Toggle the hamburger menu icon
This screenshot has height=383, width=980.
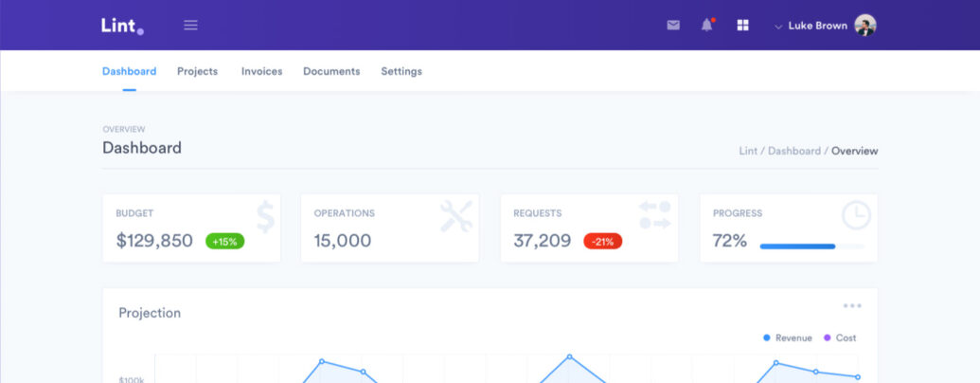[x=190, y=26]
